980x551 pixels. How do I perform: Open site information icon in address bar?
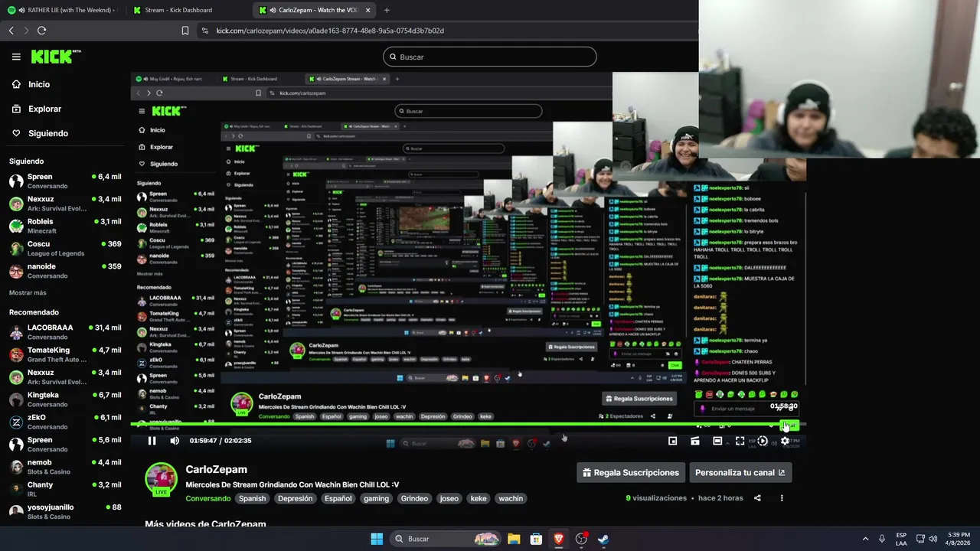pos(205,31)
